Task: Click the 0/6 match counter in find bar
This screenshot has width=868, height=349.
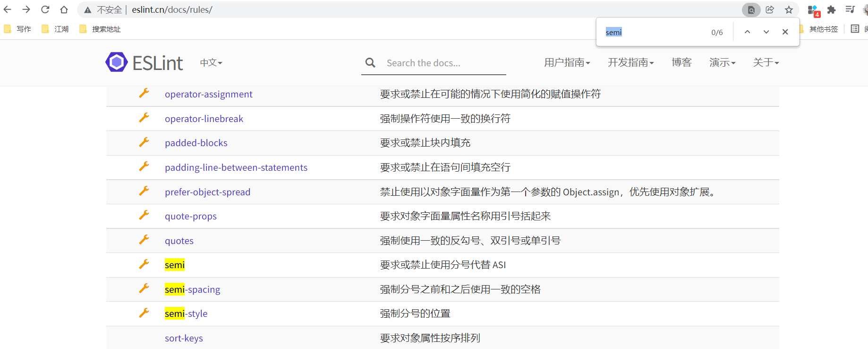Action: point(717,32)
